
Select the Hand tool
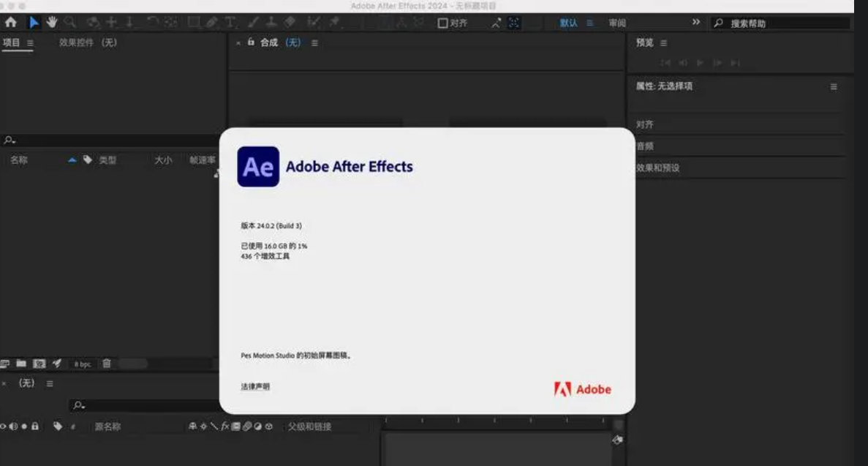pyautogui.click(x=51, y=23)
